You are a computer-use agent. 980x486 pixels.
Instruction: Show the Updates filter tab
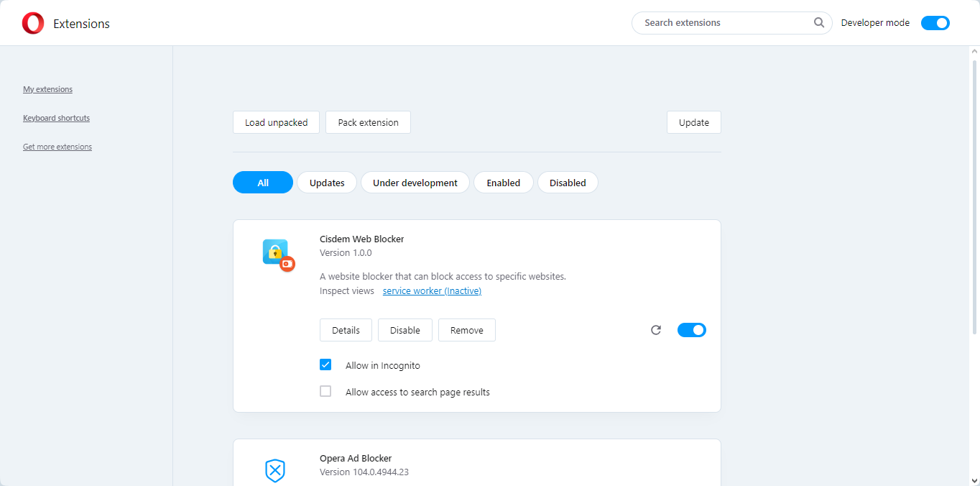coord(327,183)
